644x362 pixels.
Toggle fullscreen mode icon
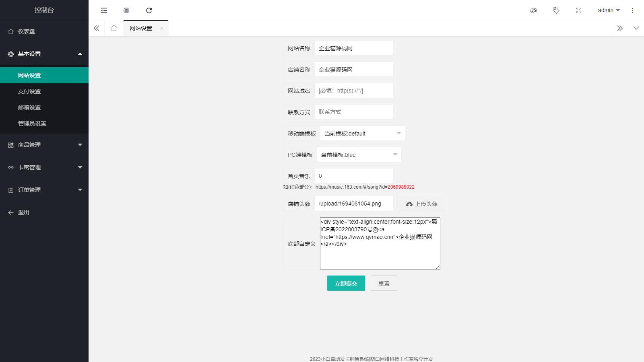tap(579, 10)
